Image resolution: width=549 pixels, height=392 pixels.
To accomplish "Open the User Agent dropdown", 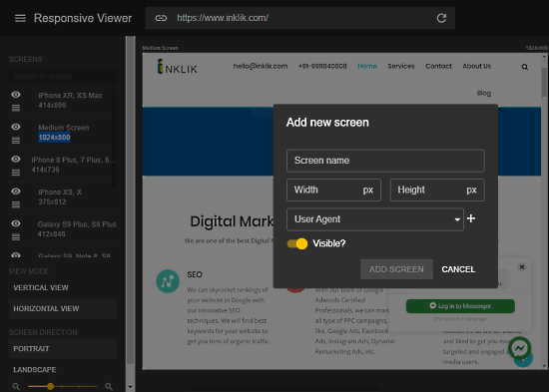I will pyautogui.click(x=375, y=219).
